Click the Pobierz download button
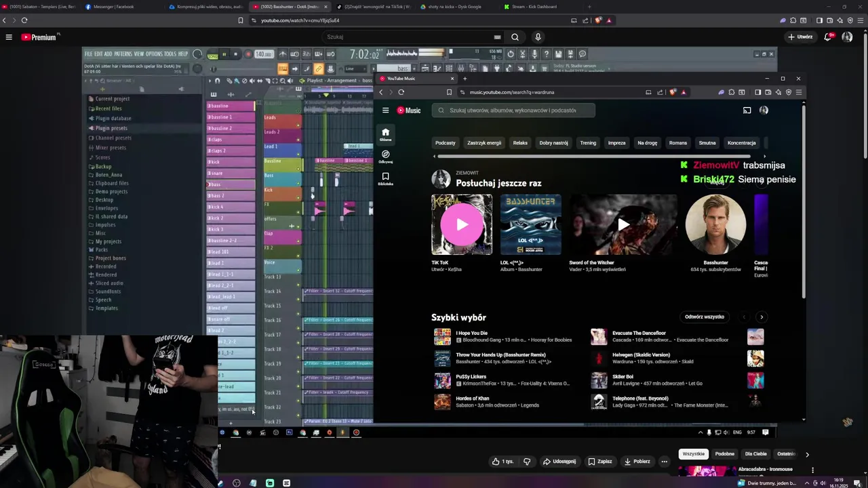The height and width of the screenshot is (488, 868). point(637,462)
